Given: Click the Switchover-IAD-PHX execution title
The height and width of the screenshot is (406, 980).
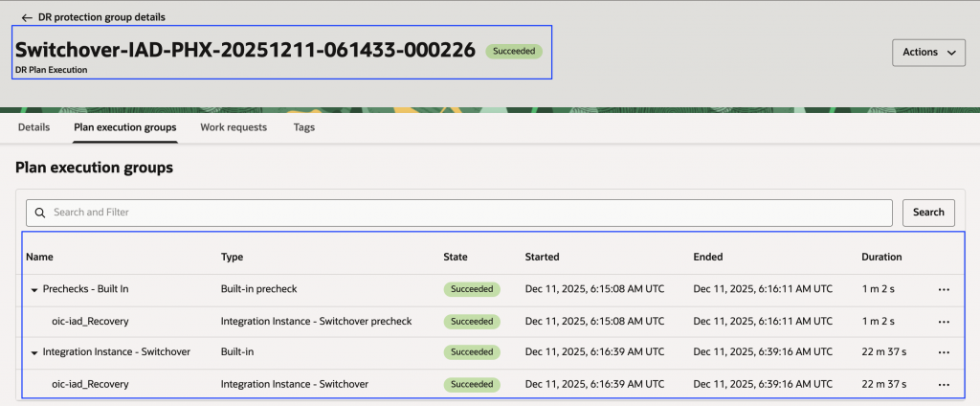Looking at the screenshot, I should (245, 50).
